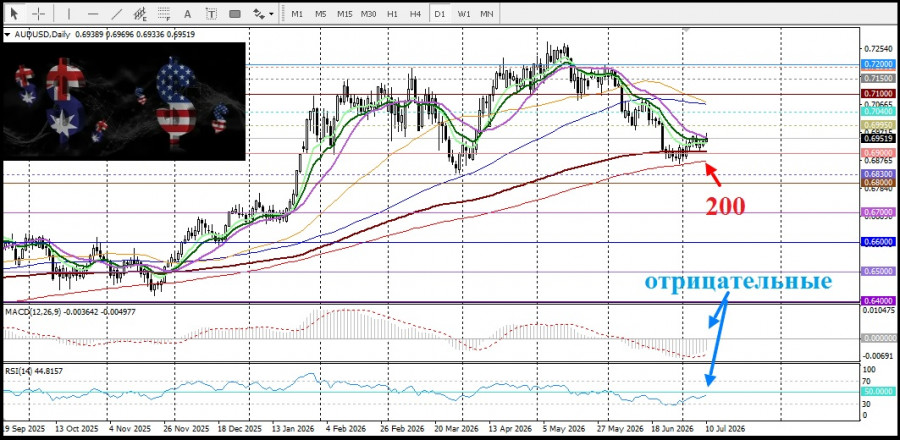The width and height of the screenshot is (900, 440).
Task: Choose the trendline drawing tool
Action: pos(117,13)
